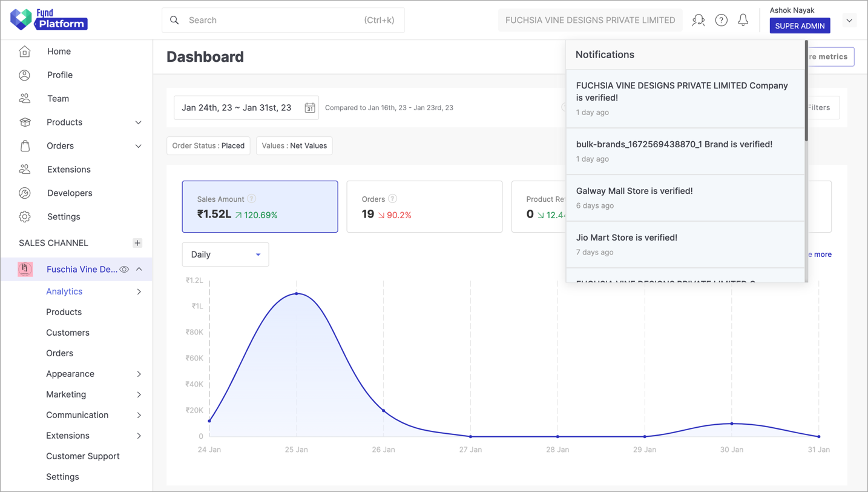Click the Products box icon
868x492 pixels.
point(25,122)
